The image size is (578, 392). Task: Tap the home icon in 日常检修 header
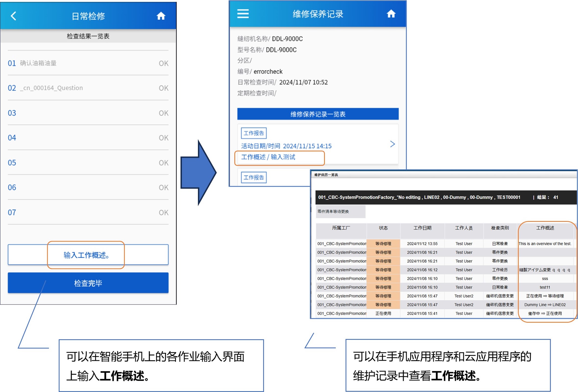tap(161, 16)
